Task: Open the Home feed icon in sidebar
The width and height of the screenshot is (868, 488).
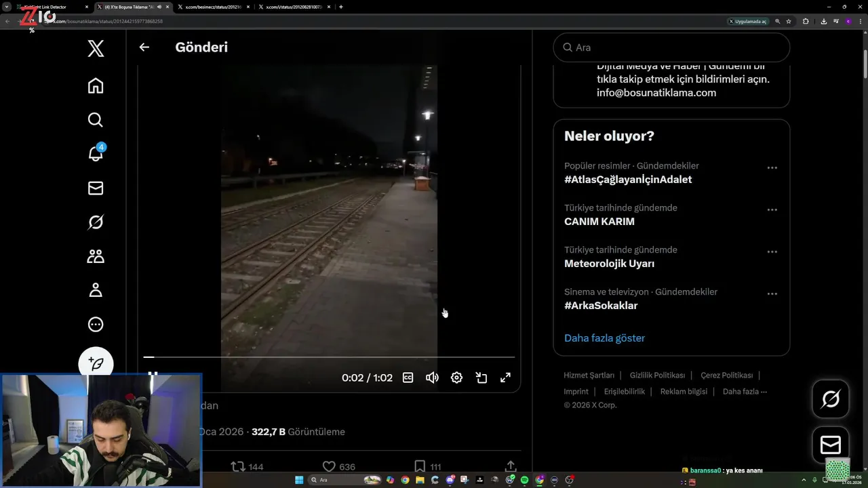Action: [x=96, y=85]
